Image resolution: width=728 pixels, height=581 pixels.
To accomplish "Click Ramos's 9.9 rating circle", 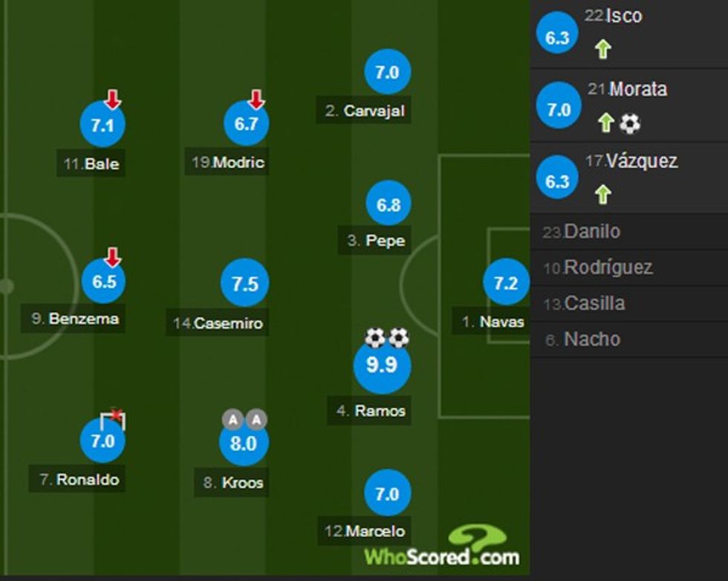I will point(382,366).
